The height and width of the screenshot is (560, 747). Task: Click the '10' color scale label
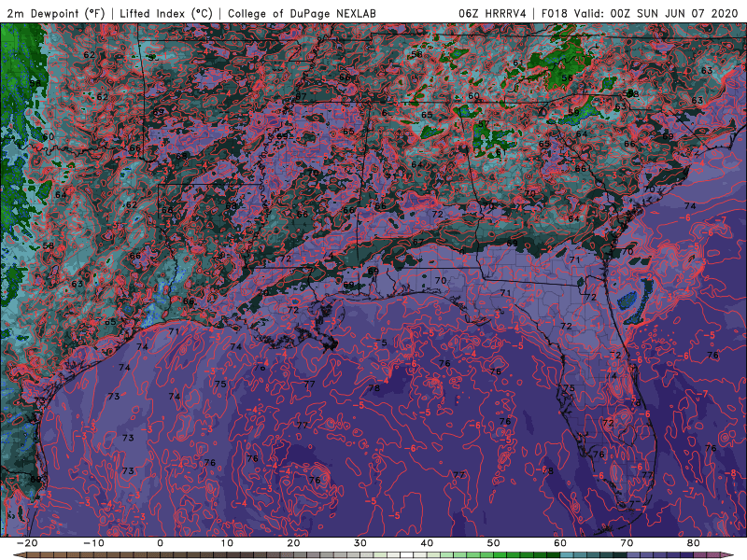[227, 543]
